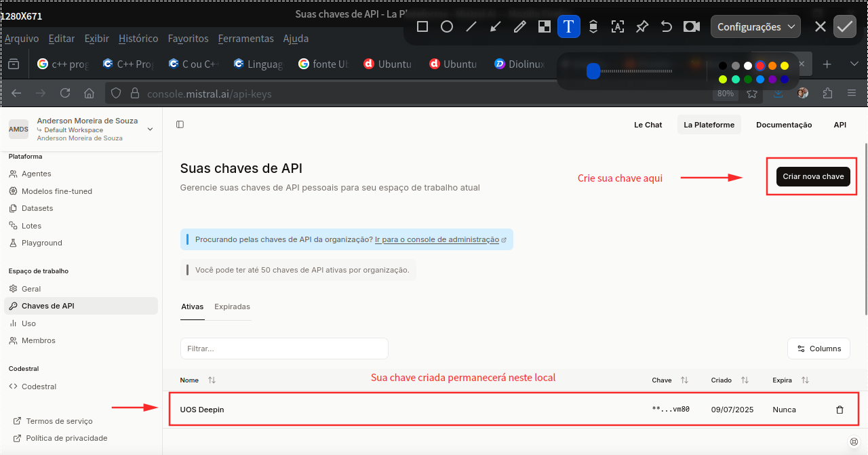Open the Columns selector
This screenshot has height=455, width=868.
(818, 349)
